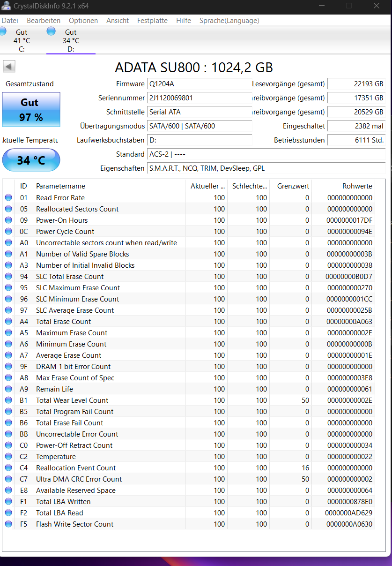The height and width of the screenshot is (566, 392).
Task: Select Uncorrectable sectors count when read/write row
Action: coord(189,243)
